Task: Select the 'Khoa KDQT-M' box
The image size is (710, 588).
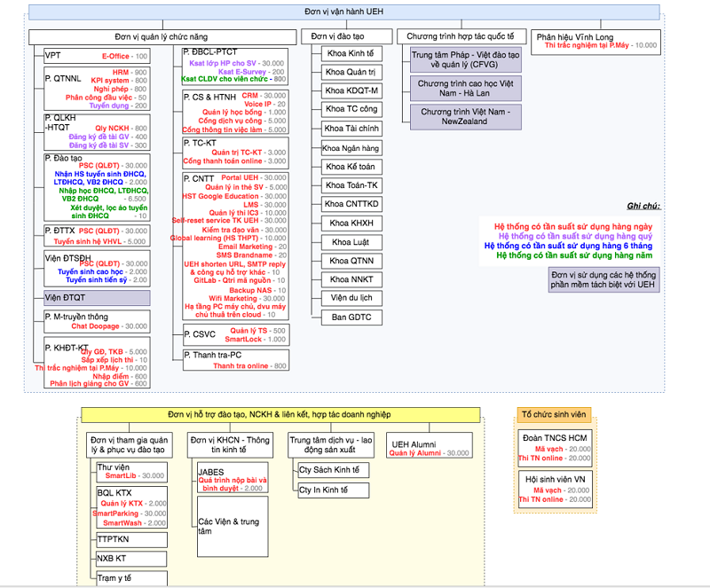Action: (351, 91)
